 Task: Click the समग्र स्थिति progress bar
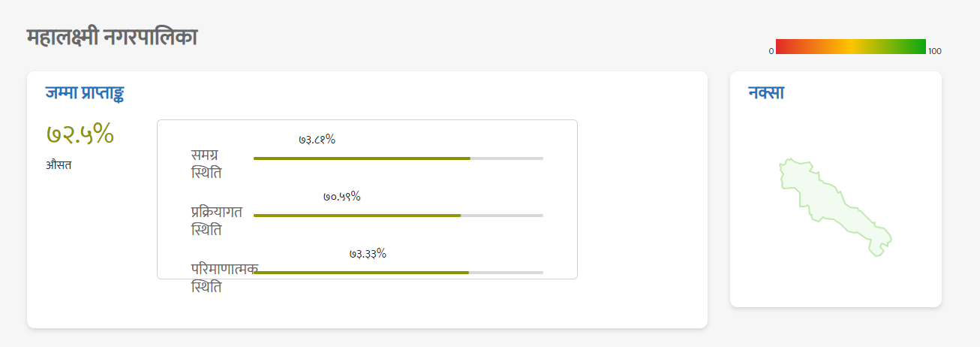click(x=398, y=158)
